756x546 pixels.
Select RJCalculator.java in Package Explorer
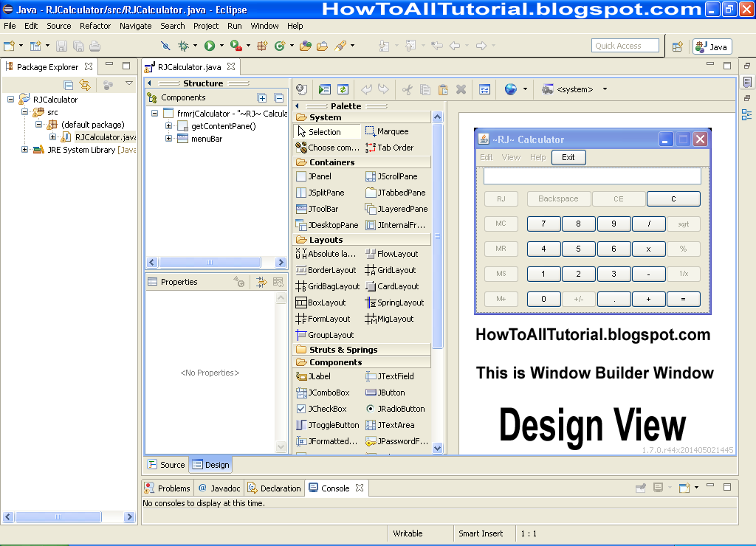[100, 137]
